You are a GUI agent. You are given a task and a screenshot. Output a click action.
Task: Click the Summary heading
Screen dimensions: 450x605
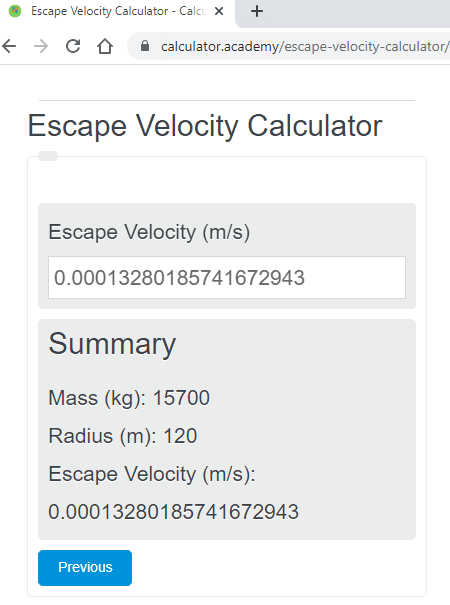[112, 344]
